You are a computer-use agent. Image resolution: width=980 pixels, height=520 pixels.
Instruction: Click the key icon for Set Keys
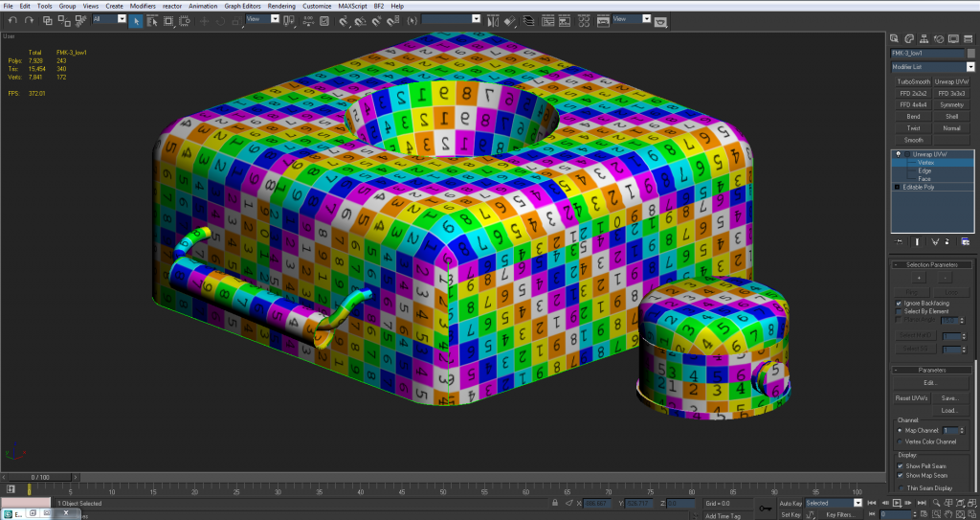(766, 508)
